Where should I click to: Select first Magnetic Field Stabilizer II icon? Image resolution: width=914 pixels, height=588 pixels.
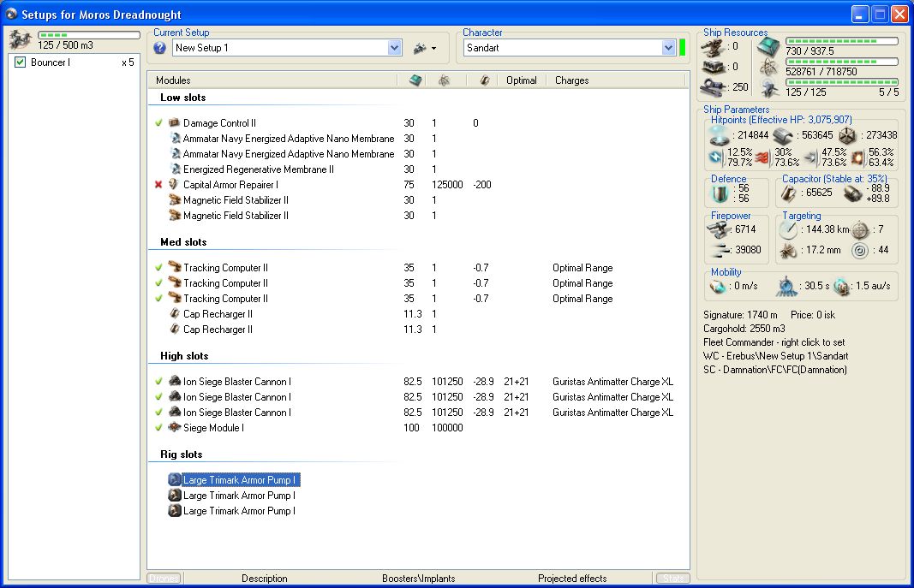click(x=174, y=199)
